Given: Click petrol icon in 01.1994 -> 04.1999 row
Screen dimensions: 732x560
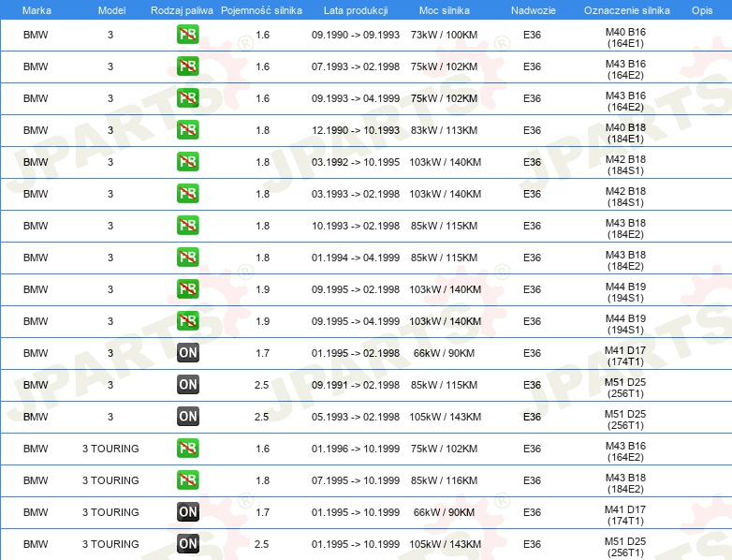Looking at the screenshot, I should pos(187,257).
